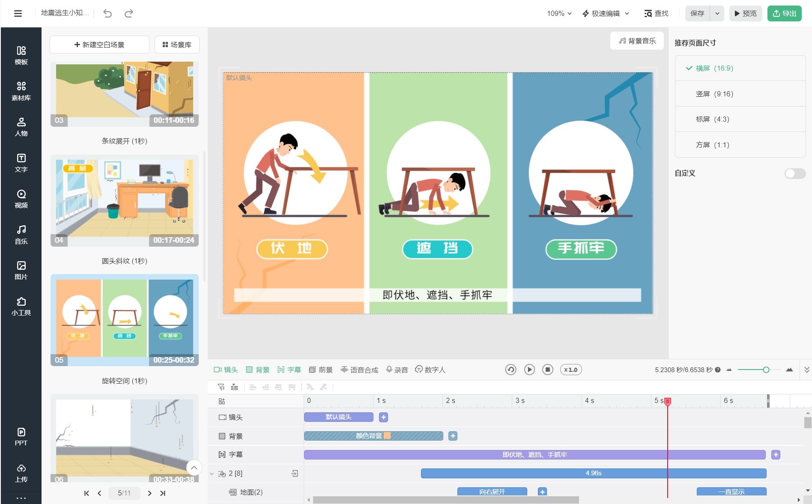Add a subtitle with plus on 字幕 track
The width and height of the screenshot is (812, 504).
point(776,455)
